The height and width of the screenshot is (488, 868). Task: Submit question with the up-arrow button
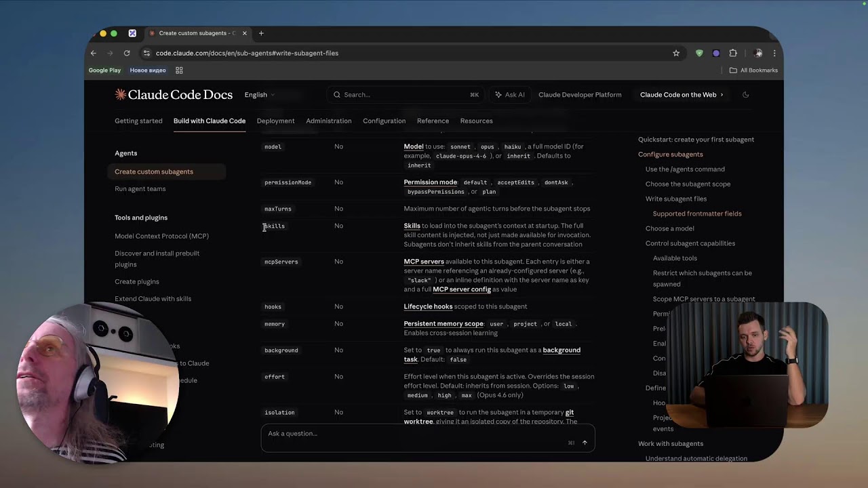585,443
